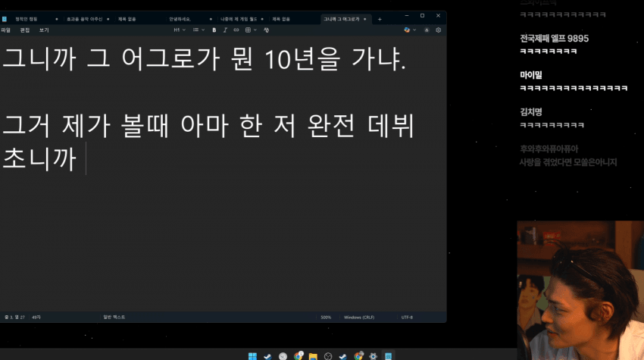
Task: Expand the list style dropdown
Action: click(199, 30)
